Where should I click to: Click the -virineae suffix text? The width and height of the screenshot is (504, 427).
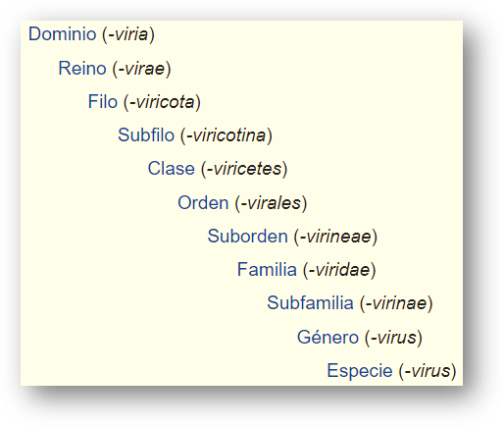pyautogui.click(x=335, y=237)
